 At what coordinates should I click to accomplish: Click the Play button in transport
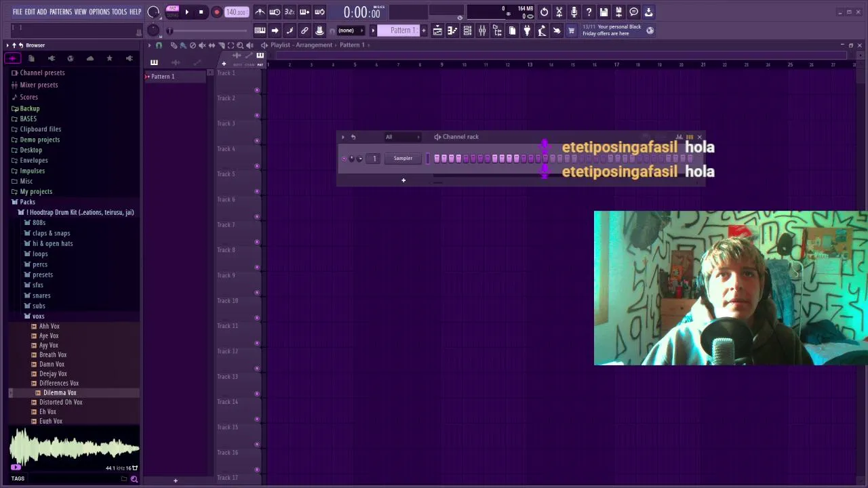tap(187, 12)
